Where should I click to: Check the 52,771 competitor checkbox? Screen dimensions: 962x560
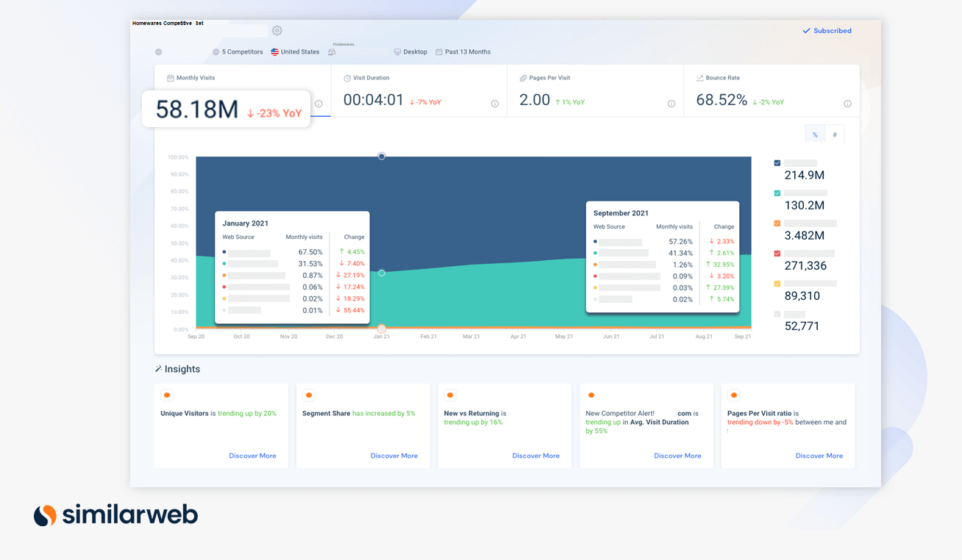point(777,314)
